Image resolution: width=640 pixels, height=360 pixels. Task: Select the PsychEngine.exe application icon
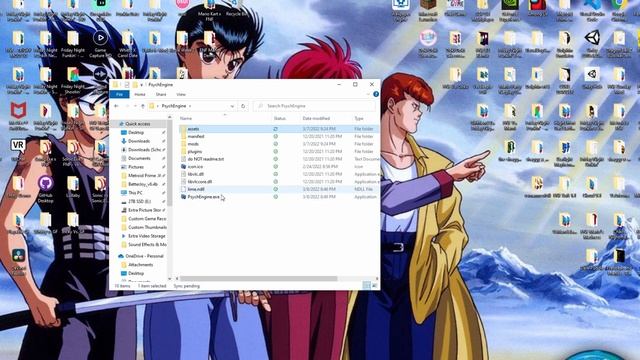point(183,197)
